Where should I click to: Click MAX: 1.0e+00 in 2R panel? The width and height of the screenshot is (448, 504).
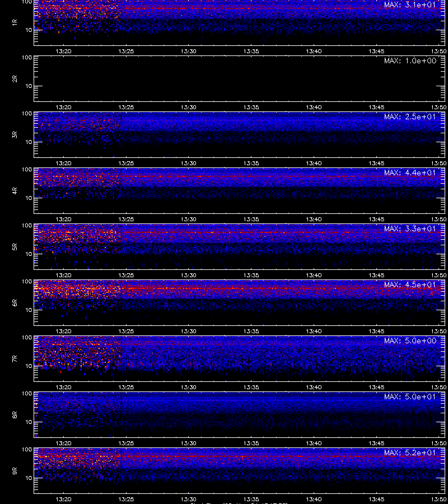[x=410, y=60]
